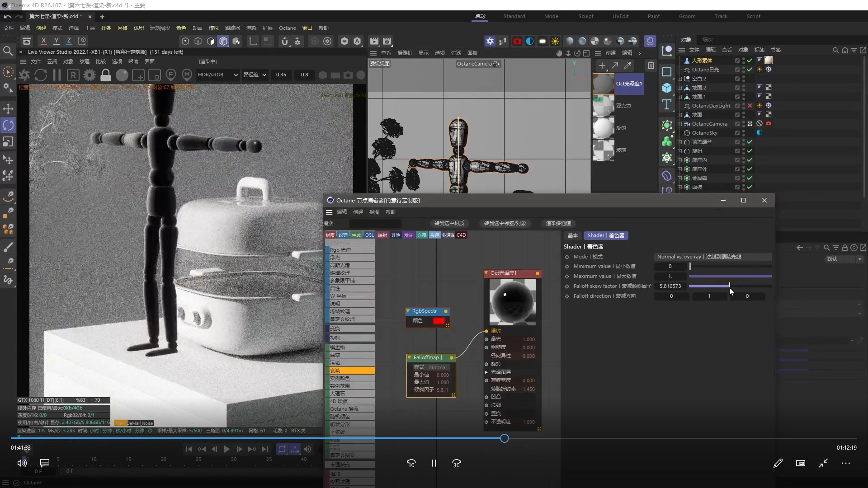Open Live Viewer settings gear icon

click(90, 75)
